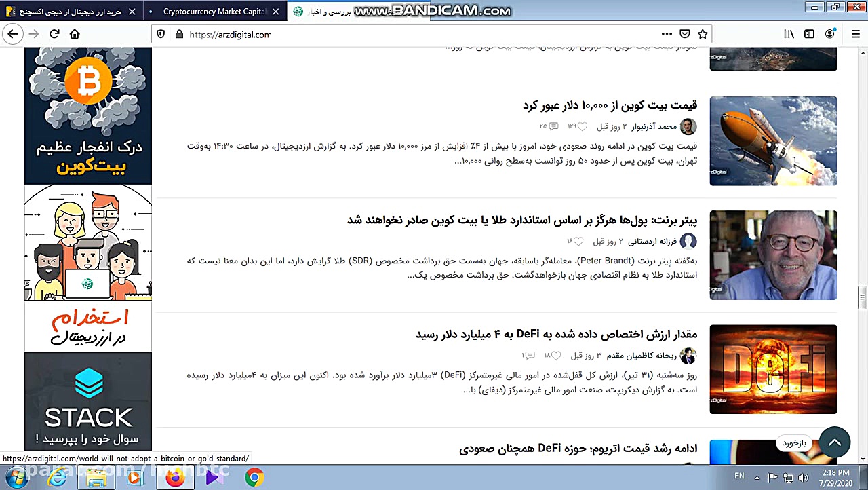Open author name ریحانه کاظمیان مقدم
868x490 pixels.
pyautogui.click(x=641, y=356)
